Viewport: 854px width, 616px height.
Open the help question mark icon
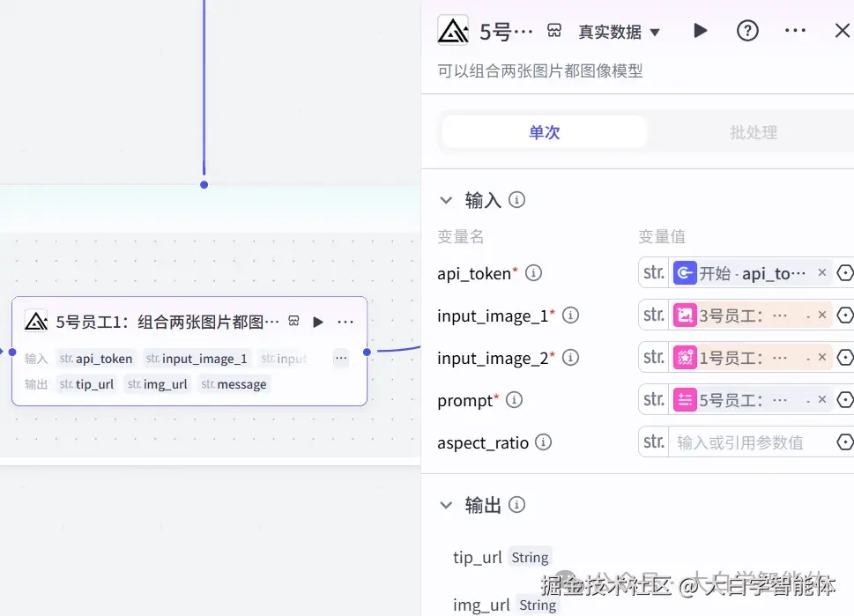747,31
